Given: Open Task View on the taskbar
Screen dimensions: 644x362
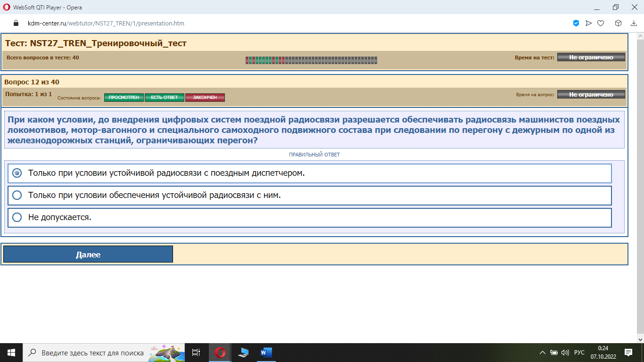Looking at the screenshot, I should coord(197,353).
